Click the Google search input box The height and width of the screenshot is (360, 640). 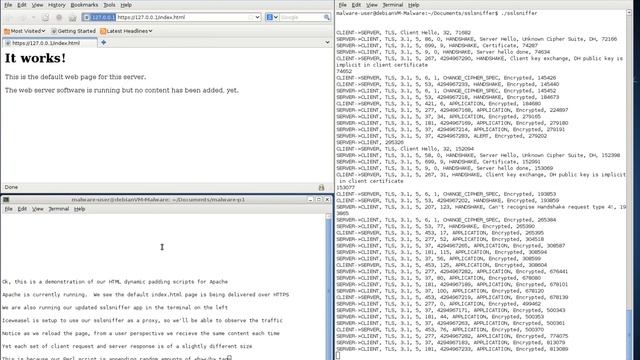pyautogui.click(x=301, y=17)
